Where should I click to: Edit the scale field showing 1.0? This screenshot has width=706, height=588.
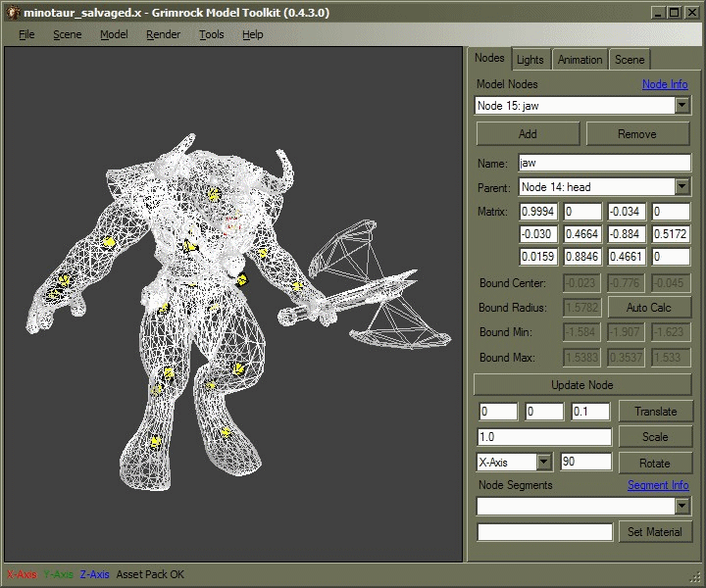[544, 437]
